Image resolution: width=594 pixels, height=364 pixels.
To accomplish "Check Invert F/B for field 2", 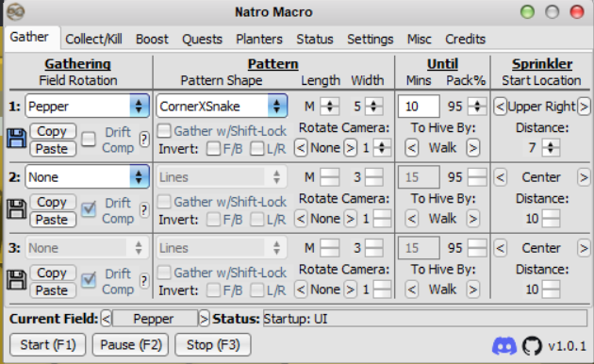I will 213,220.
